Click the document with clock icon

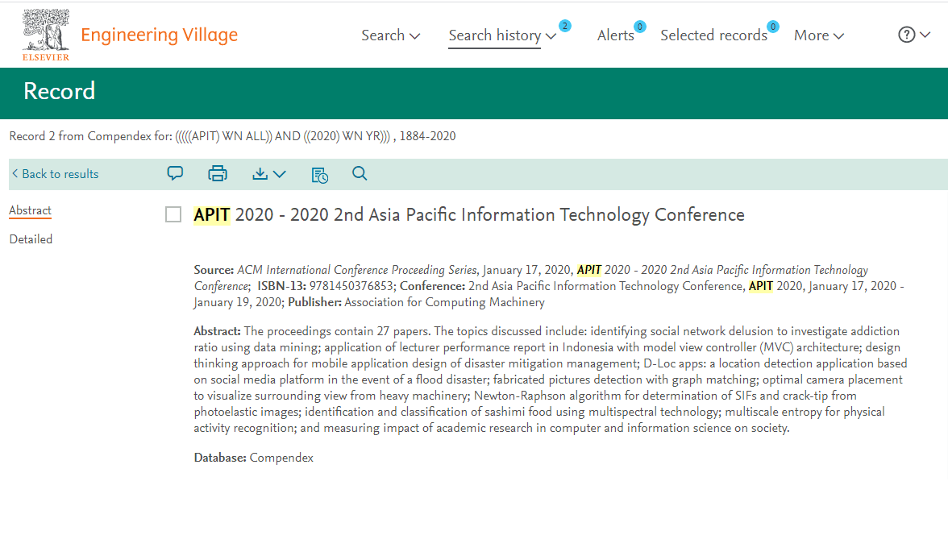click(319, 174)
